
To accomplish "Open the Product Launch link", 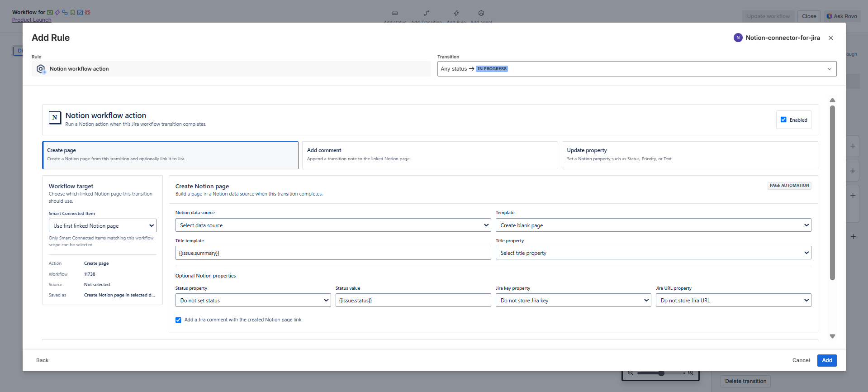I will 32,20.
